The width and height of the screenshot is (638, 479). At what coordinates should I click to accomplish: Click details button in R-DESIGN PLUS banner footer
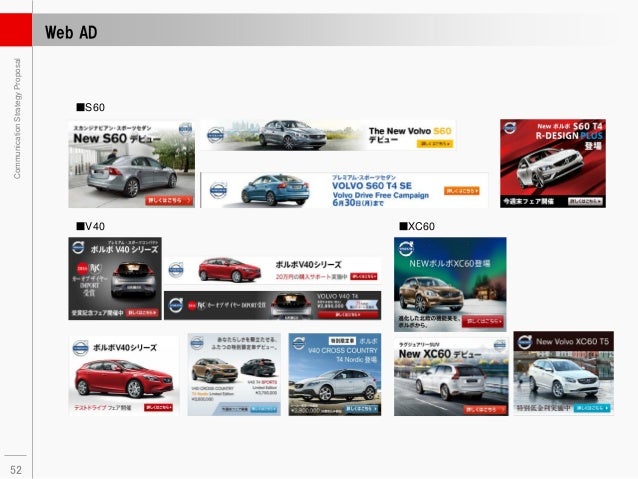585,201
